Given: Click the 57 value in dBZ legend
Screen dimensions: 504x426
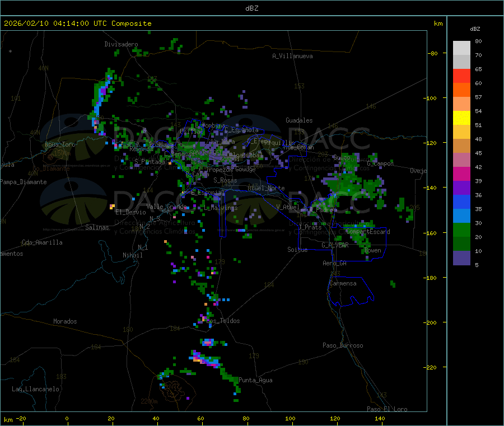Looking at the screenshot, I should pos(478,97).
